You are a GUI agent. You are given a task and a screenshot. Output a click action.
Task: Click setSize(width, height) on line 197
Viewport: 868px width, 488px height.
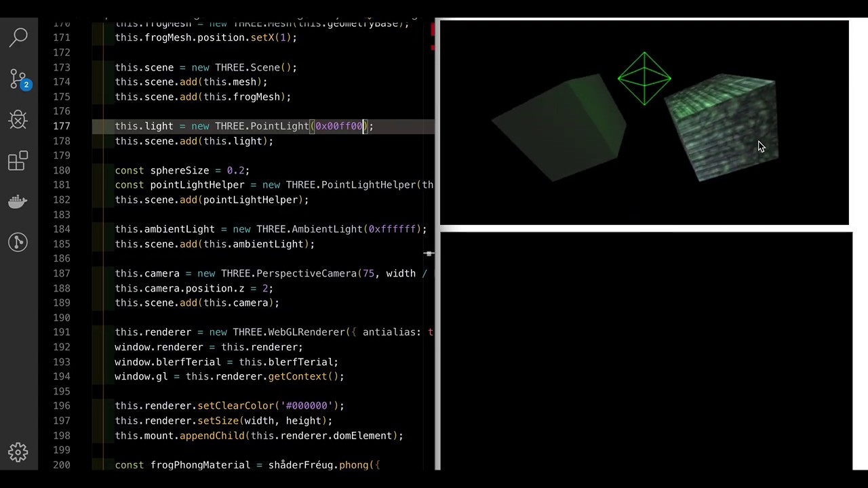click(x=262, y=421)
